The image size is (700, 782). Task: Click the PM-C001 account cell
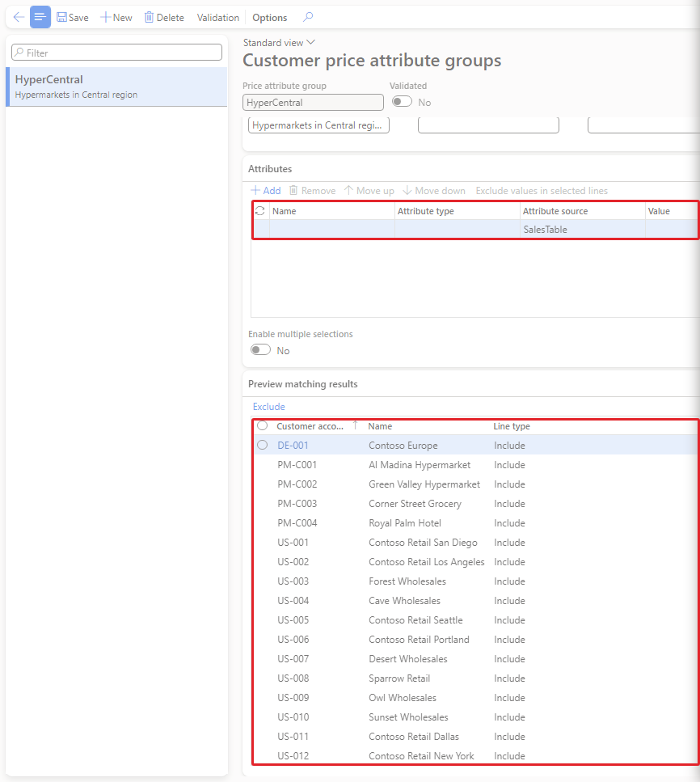(x=297, y=465)
